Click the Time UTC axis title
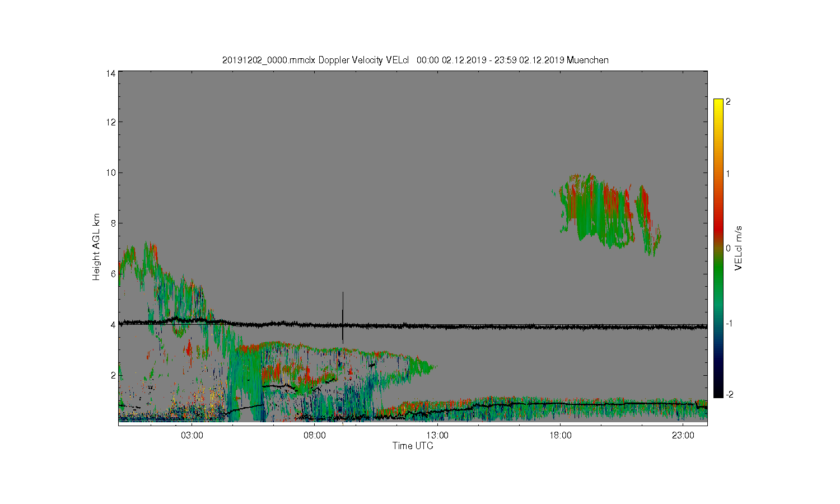 coord(413,446)
